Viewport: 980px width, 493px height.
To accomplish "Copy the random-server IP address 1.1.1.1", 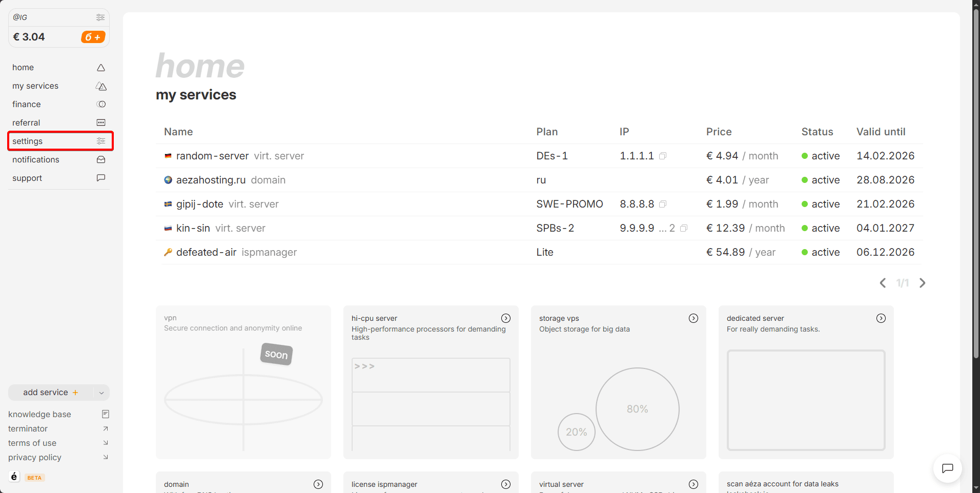I will tap(663, 156).
